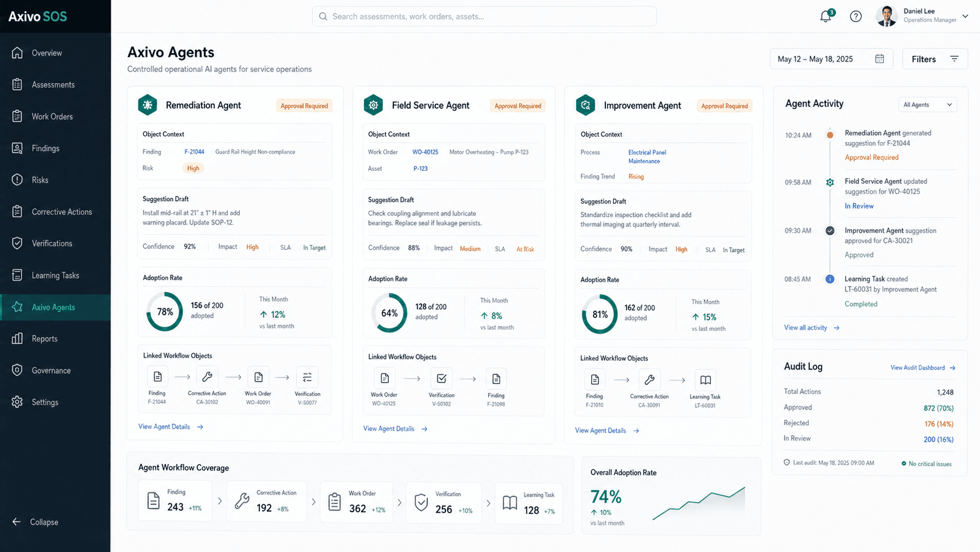The height and width of the screenshot is (552, 980).
Task: Select the Verification 256 coverage card
Action: 444,503
